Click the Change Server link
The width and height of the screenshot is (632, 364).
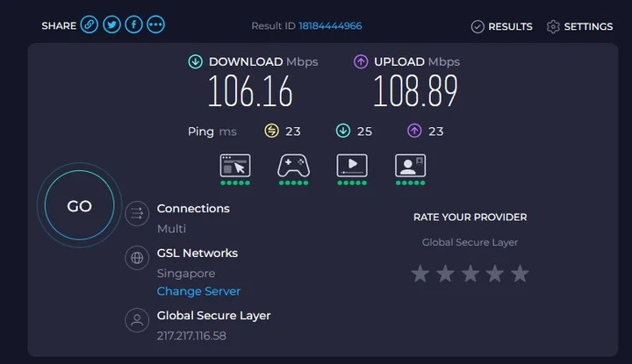198,291
